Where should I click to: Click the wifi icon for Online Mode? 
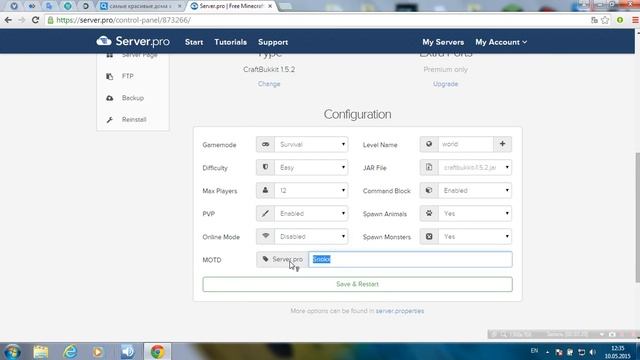pos(265,237)
